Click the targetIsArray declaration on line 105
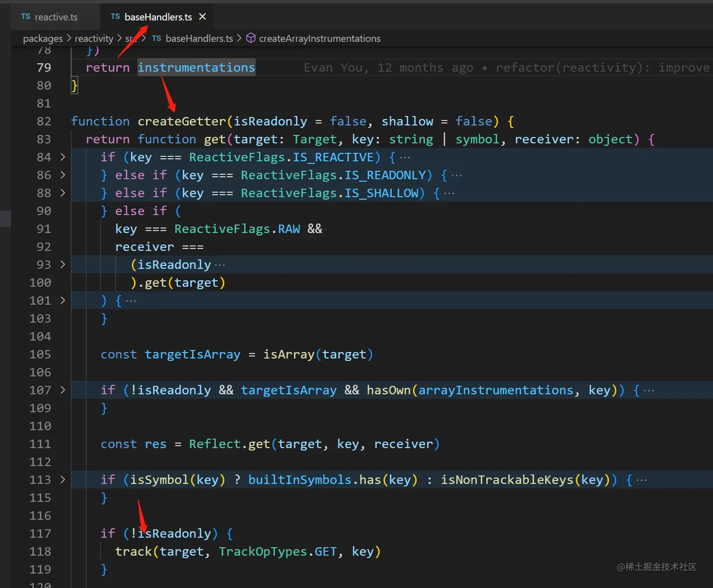713x588 pixels. 193,354
